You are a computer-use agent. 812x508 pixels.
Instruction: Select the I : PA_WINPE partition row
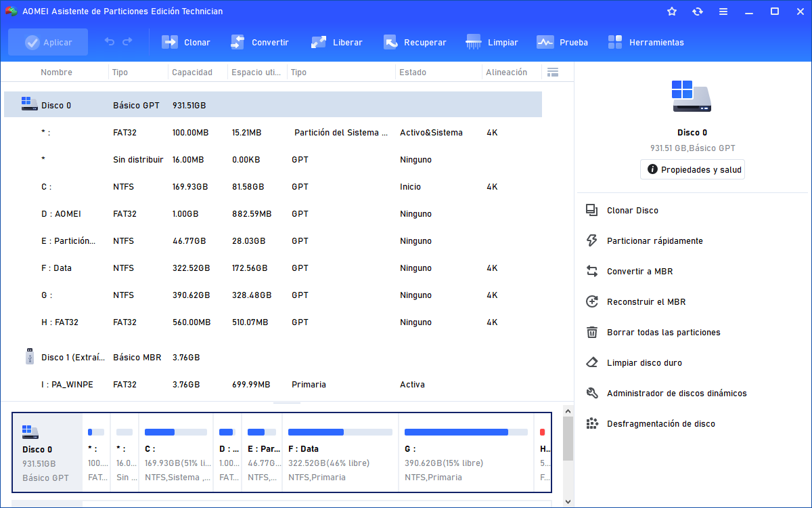(273, 385)
